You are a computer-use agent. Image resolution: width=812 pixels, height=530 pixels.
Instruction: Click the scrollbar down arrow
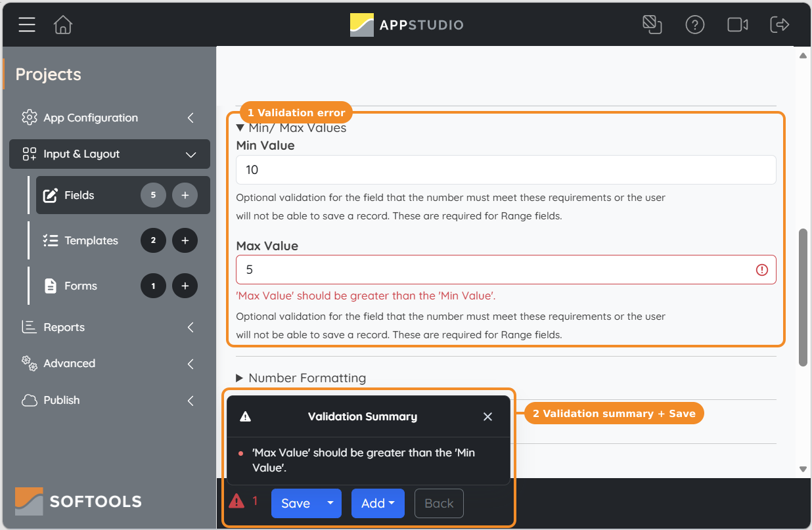point(803,469)
